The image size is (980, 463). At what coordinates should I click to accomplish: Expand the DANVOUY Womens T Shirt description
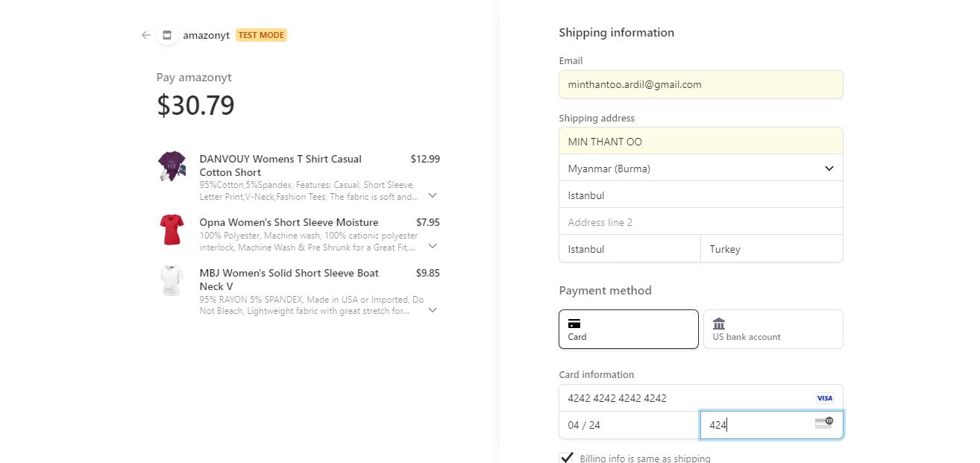pos(433,195)
